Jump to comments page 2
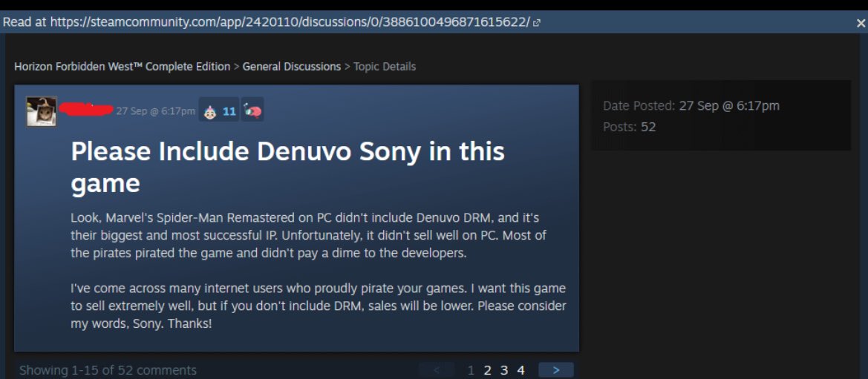 [488, 369]
